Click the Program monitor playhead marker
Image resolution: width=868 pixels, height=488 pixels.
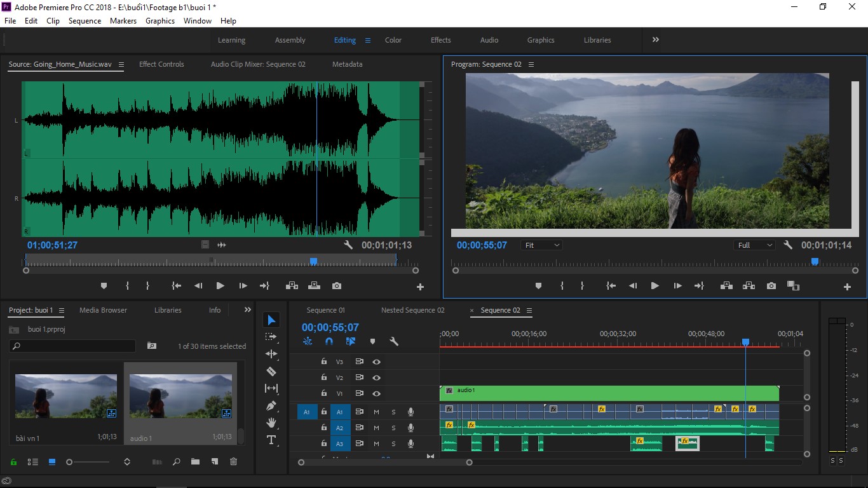pos(815,262)
